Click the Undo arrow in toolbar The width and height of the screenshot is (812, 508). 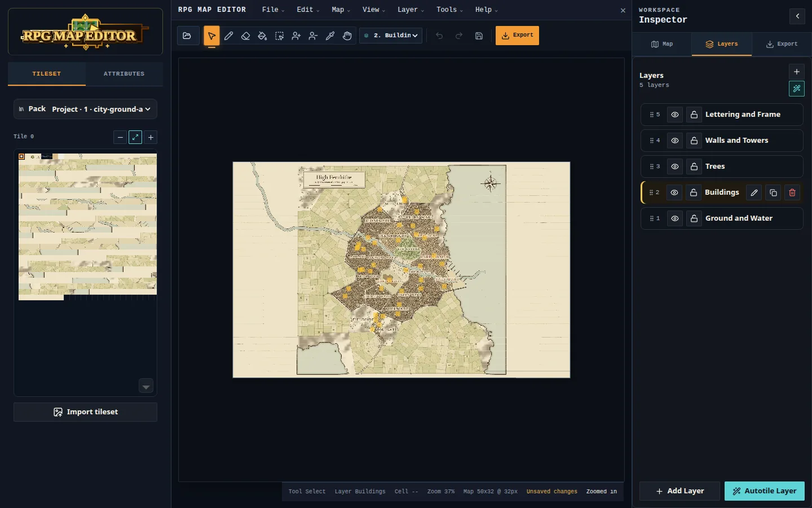[x=439, y=36]
